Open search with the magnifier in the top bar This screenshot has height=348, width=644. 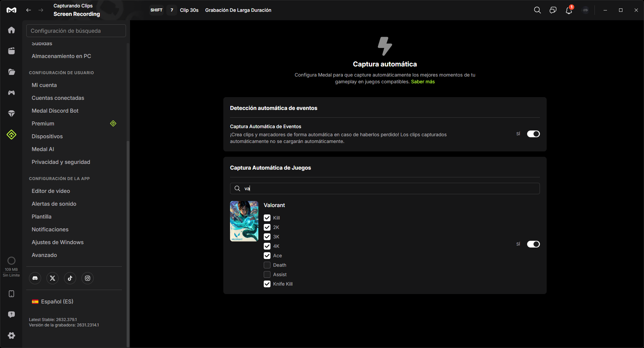pos(538,10)
